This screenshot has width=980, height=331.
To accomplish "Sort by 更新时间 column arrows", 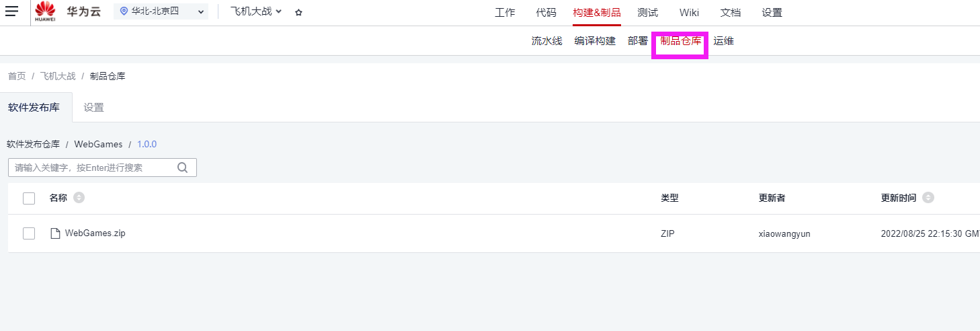I will click(x=928, y=198).
